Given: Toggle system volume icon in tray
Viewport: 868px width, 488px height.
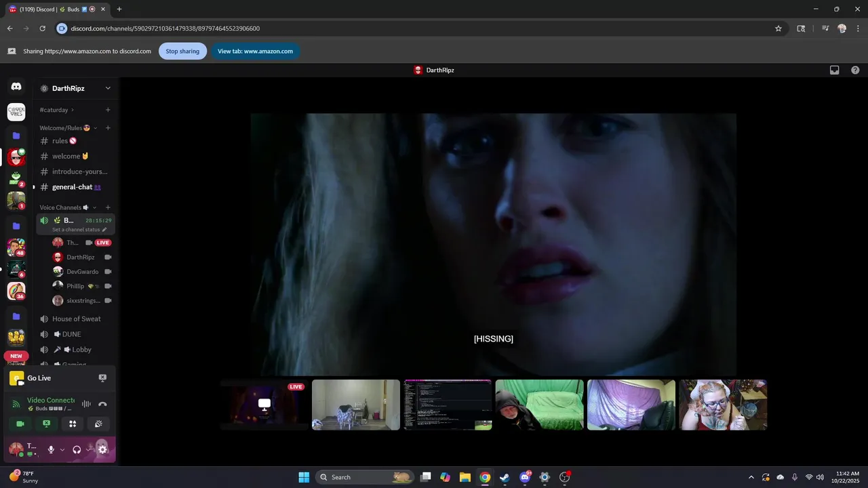Looking at the screenshot, I should click(x=821, y=477).
